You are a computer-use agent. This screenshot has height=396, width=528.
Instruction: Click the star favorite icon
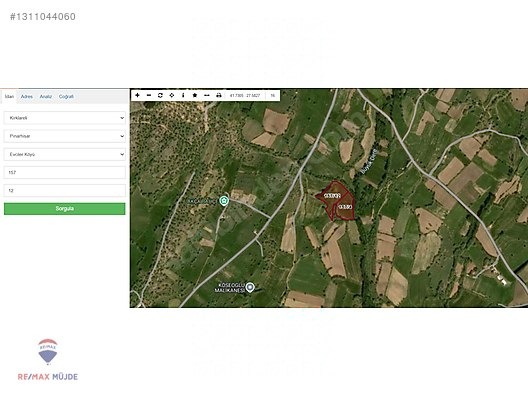195,95
